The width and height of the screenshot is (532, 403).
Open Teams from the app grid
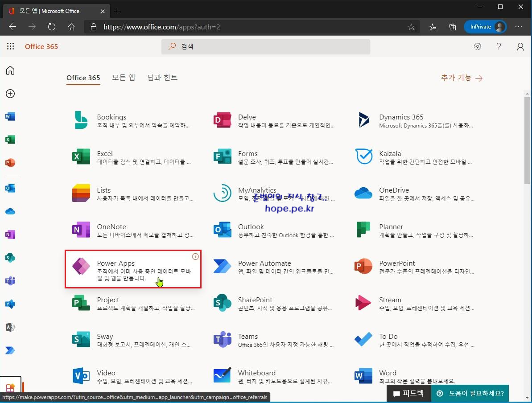click(x=222, y=339)
